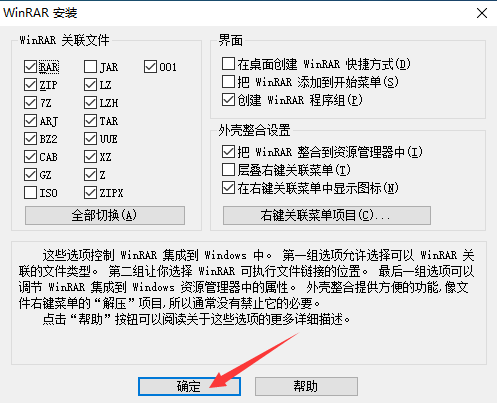Uncheck the RAR file association checkbox
This screenshot has width=497, height=403.
coord(30,67)
